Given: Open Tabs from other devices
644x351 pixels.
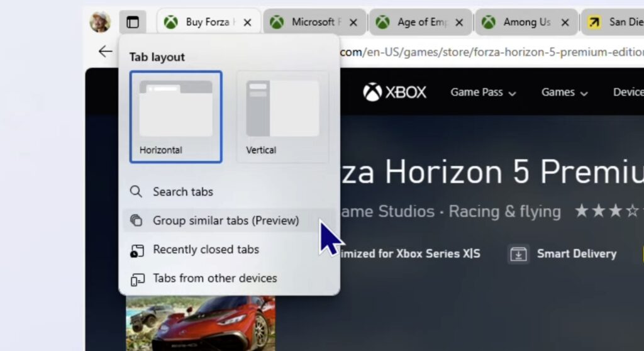Looking at the screenshot, I should [229, 278].
